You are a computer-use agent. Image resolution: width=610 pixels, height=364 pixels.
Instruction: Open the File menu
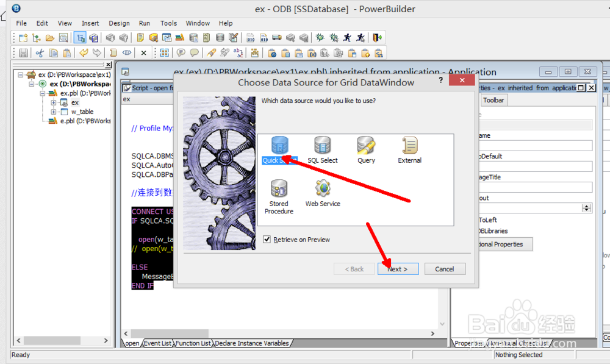[21, 23]
